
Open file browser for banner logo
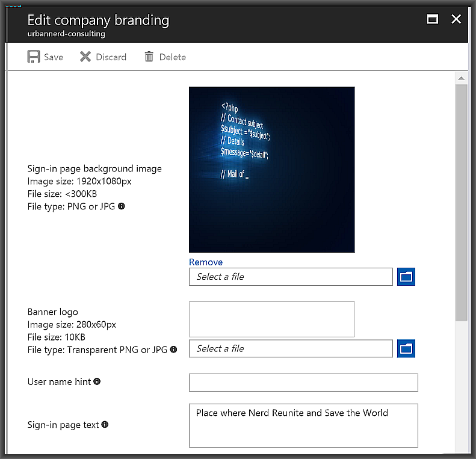click(406, 348)
